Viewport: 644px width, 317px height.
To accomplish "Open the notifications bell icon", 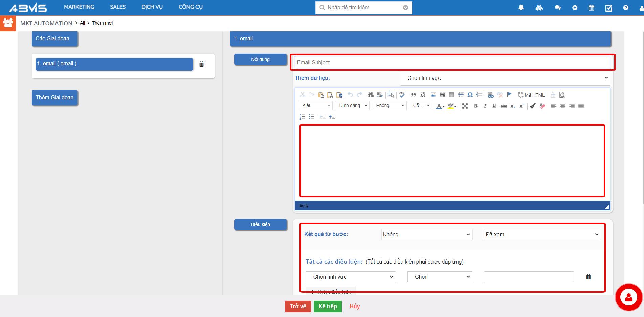I will click(521, 8).
